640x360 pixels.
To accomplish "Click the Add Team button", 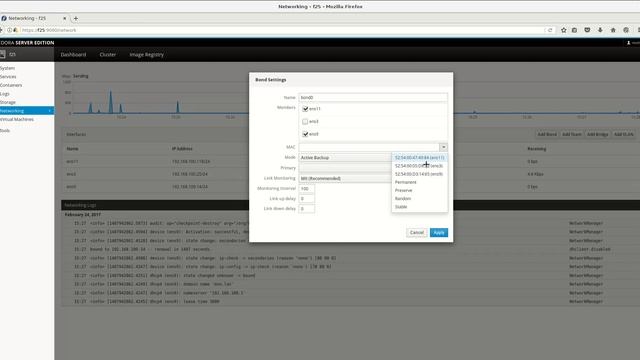I will point(572,134).
